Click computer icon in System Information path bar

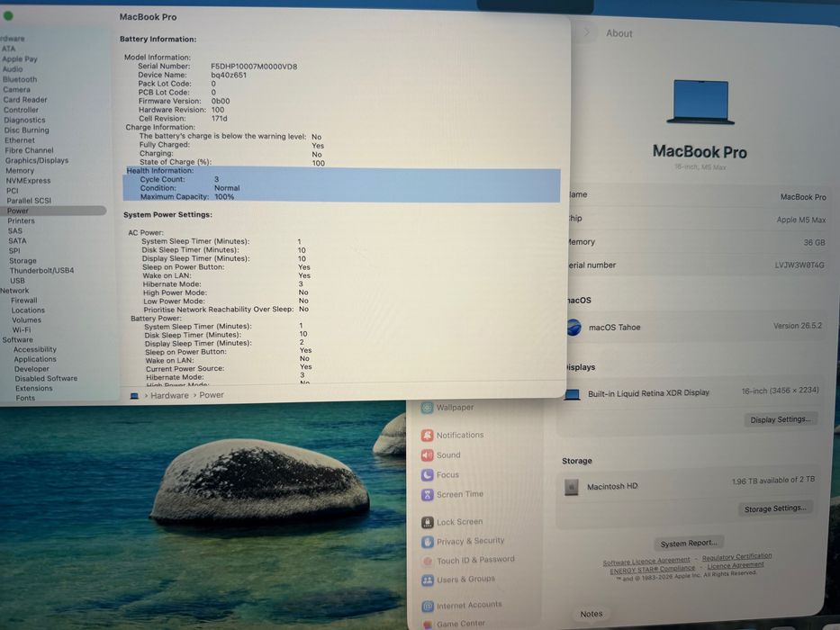coord(134,396)
